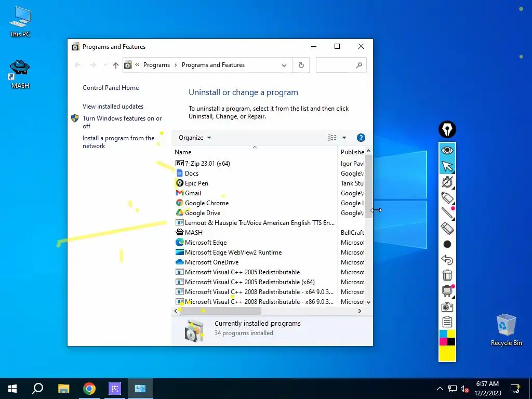The width and height of the screenshot is (532, 399).
Task: Open the view options dropdown arrow
Action: (x=344, y=137)
